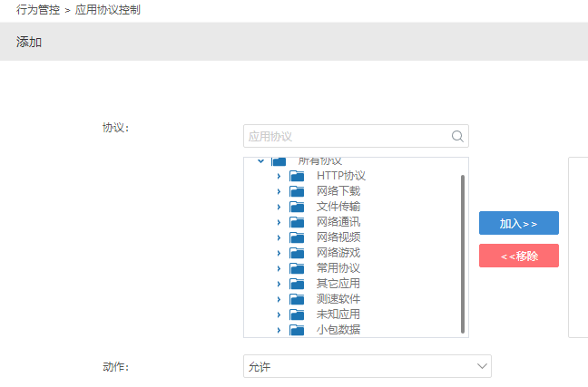Click the 网络游戏 folder icon
Screen dimensions: 588x387
tap(297, 253)
